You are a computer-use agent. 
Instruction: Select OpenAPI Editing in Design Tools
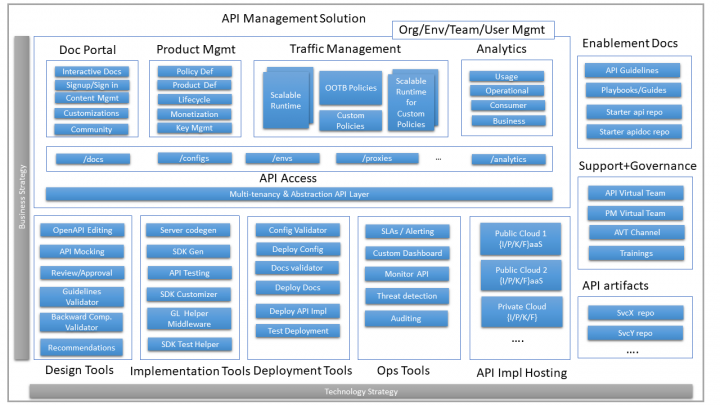click(x=81, y=230)
